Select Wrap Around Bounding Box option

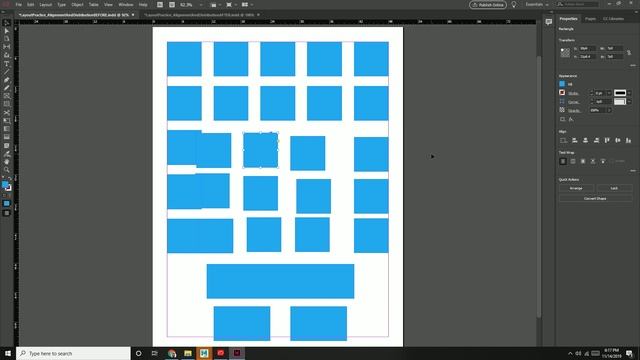click(573, 161)
